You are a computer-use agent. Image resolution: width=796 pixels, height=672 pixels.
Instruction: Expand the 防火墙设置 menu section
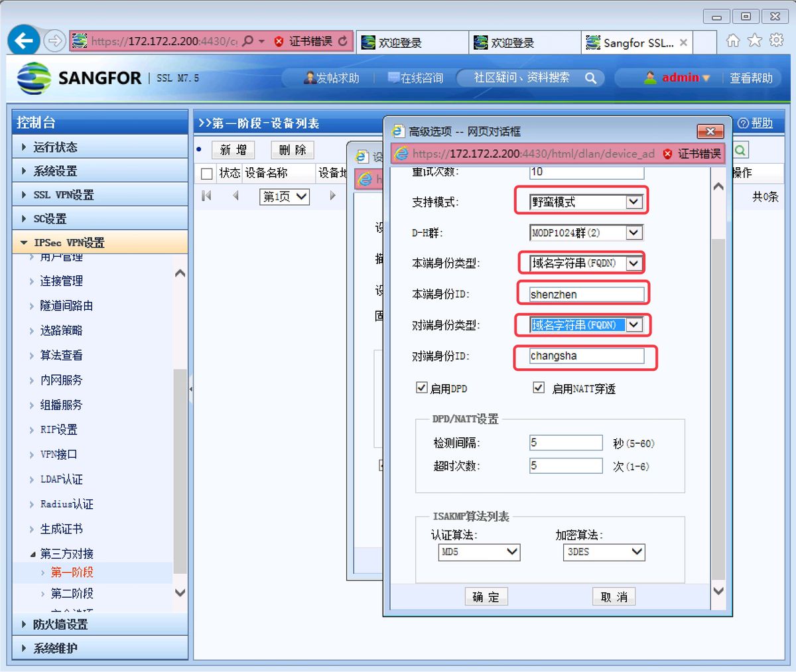[x=100, y=624]
